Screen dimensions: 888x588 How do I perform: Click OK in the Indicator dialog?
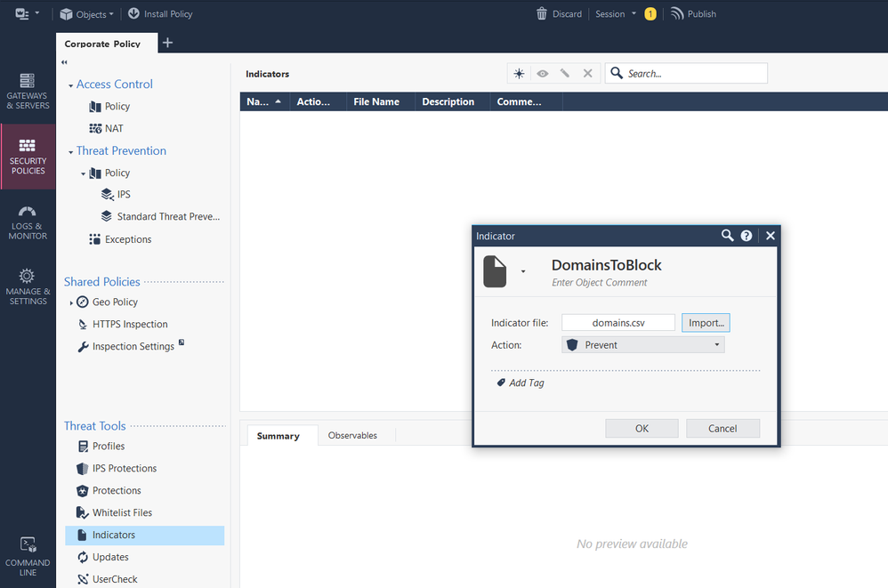[642, 428]
